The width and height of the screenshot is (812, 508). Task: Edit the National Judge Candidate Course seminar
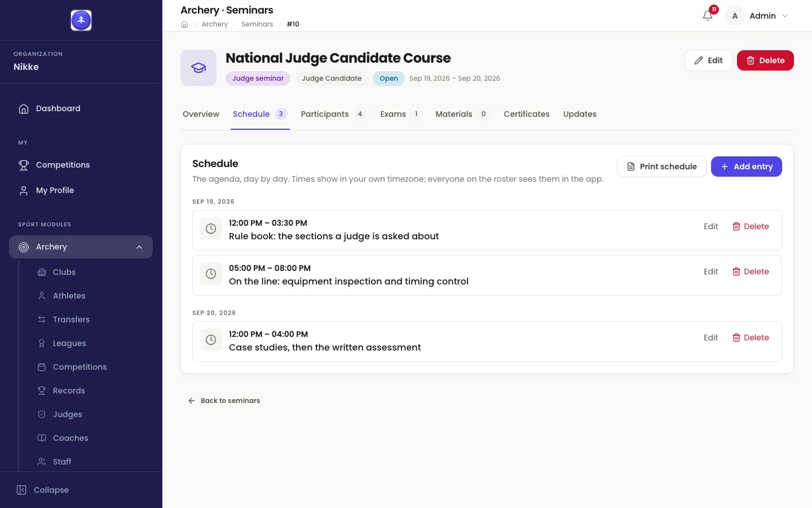708,60
